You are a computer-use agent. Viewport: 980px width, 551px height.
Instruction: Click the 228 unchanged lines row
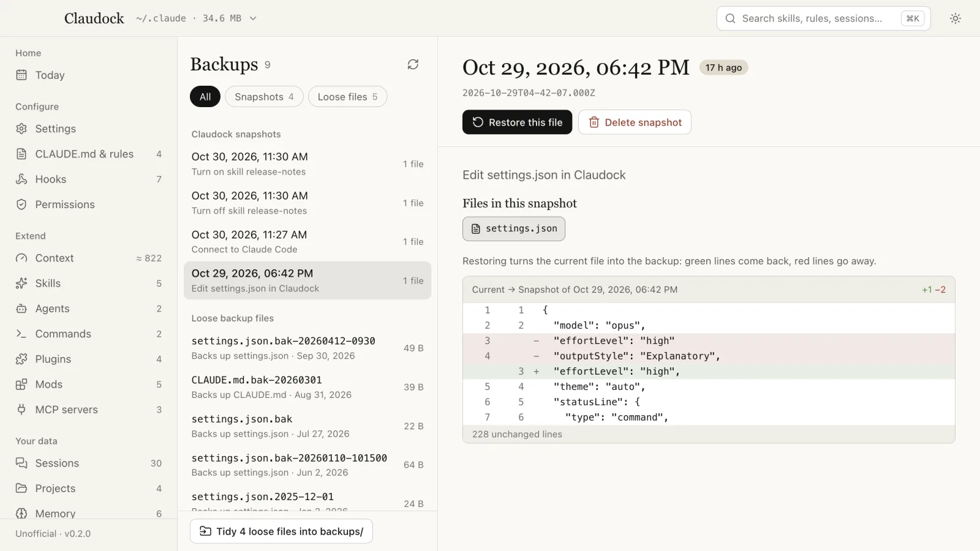709,434
